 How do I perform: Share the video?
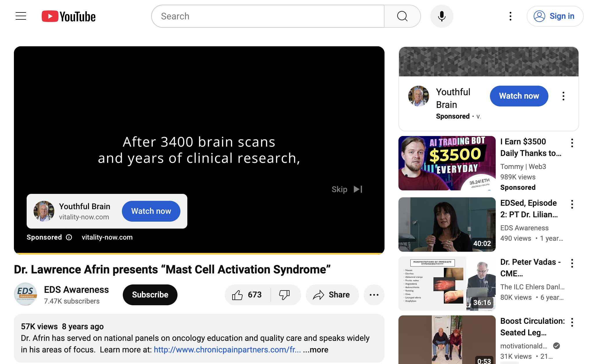tap(332, 295)
